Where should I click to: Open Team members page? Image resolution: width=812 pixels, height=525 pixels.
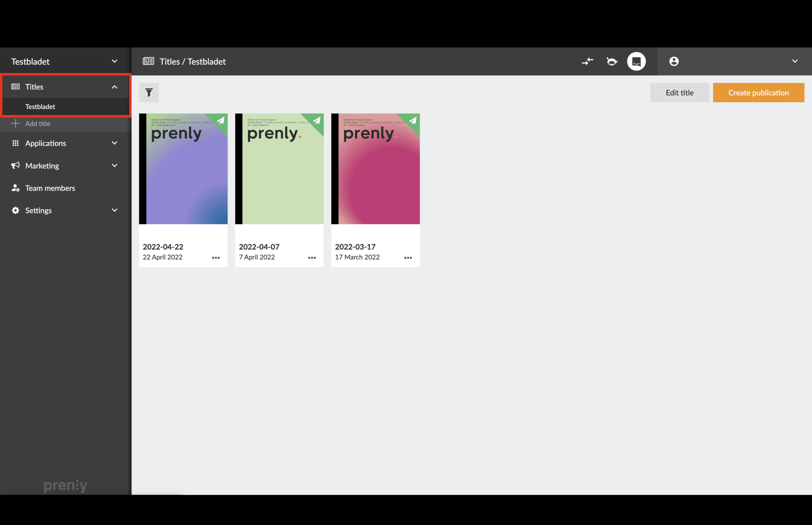click(50, 188)
